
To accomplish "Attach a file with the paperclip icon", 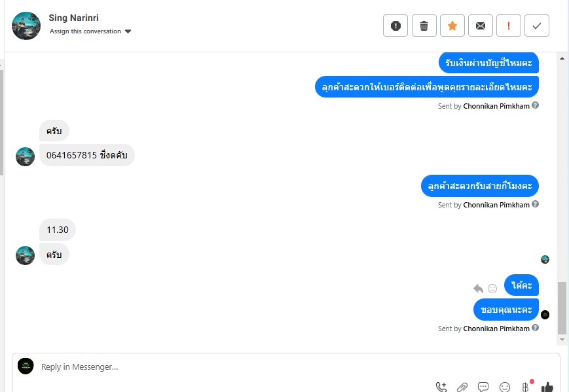I will click(462, 387).
